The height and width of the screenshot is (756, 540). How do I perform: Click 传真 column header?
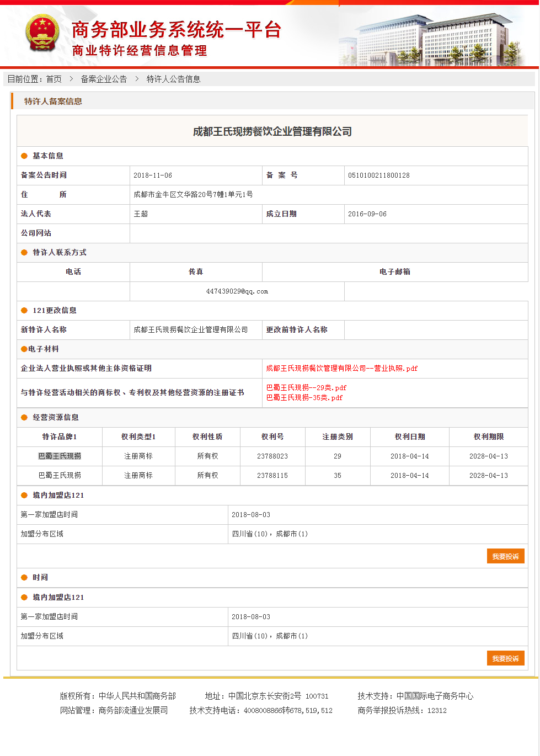(x=196, y=272)
